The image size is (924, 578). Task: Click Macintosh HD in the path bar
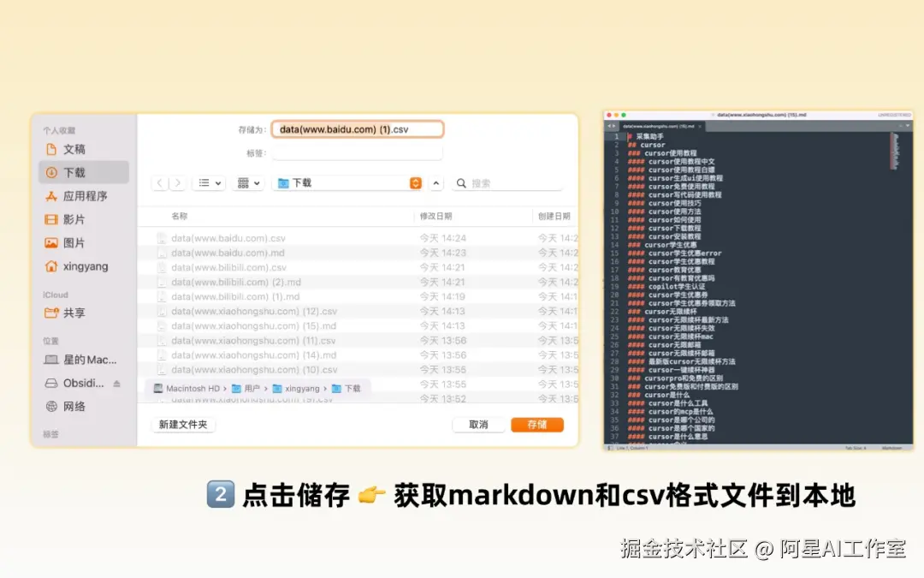(x=187, y=388)
